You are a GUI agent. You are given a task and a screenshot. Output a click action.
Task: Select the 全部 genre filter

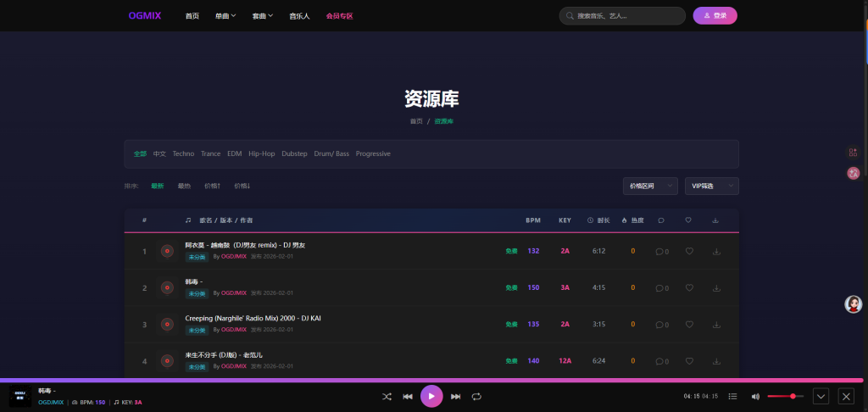click(140, 154)
